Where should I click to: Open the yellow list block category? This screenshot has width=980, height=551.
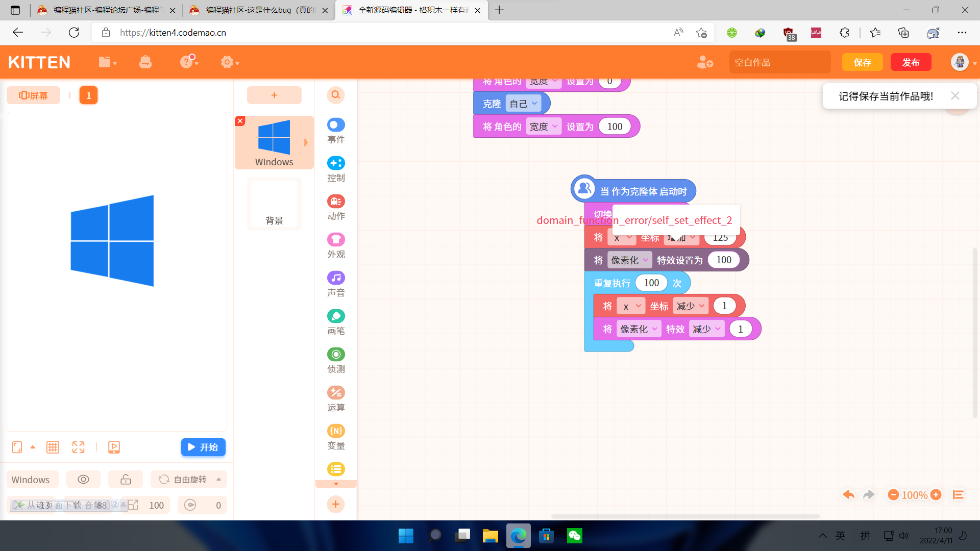336,469
